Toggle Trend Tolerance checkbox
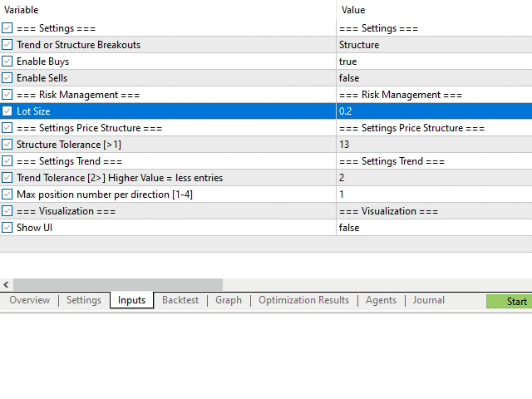This screenshot has height=399, width=532. [x=7, y=177]
